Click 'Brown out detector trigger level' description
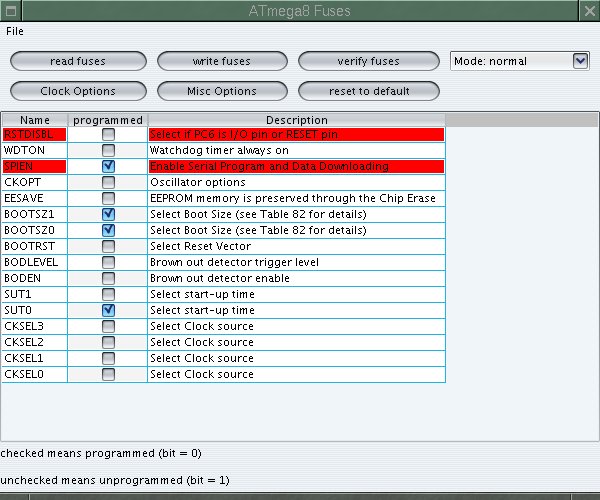Image resolution: width=600 pixels, height=500 pixels. (297, 262)
